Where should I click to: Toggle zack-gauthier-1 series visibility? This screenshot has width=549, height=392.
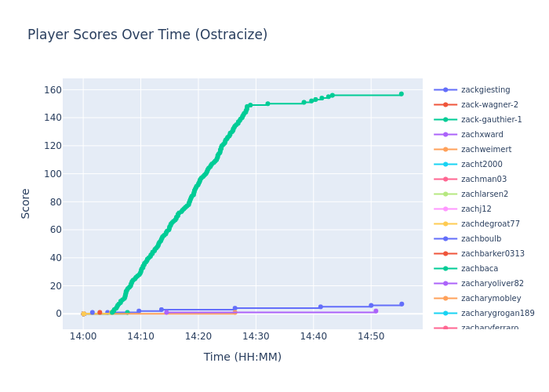tap(491, 120)
